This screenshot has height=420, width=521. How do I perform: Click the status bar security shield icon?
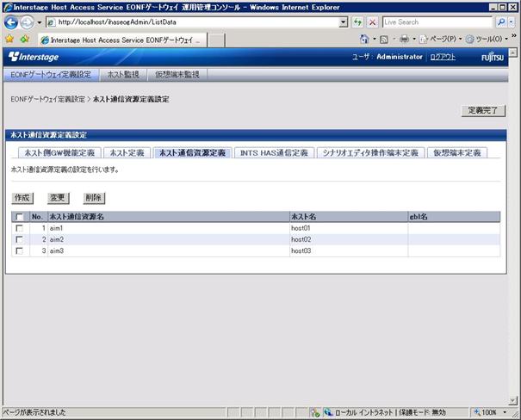(314, 413)
